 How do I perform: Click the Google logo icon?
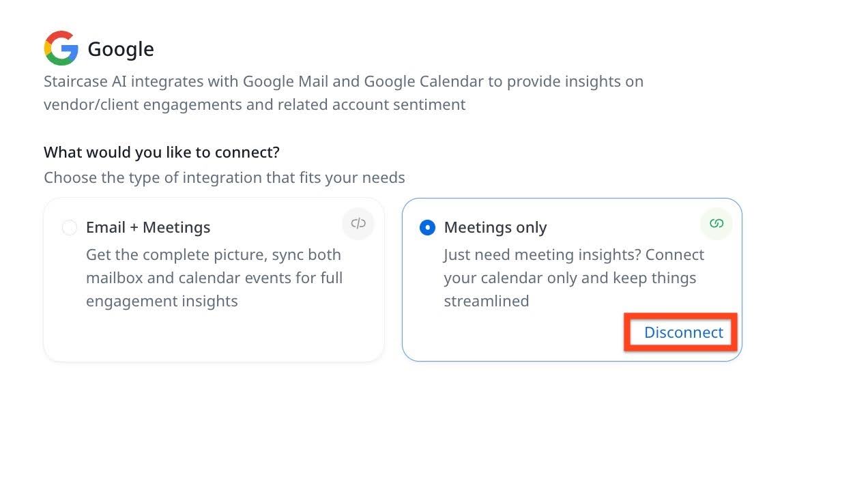(x=61, y=48)
